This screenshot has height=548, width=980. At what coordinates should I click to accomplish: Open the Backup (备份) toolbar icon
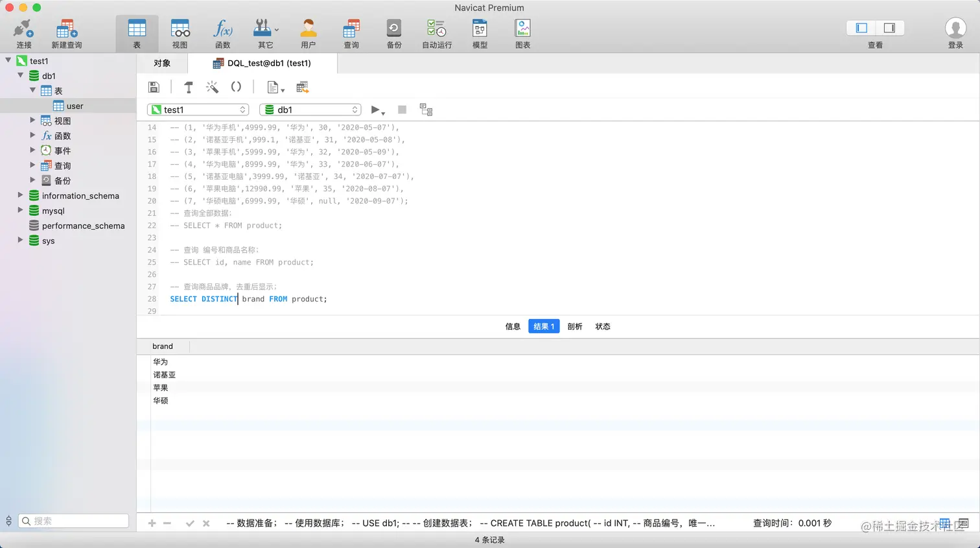(x=394, y=34)
